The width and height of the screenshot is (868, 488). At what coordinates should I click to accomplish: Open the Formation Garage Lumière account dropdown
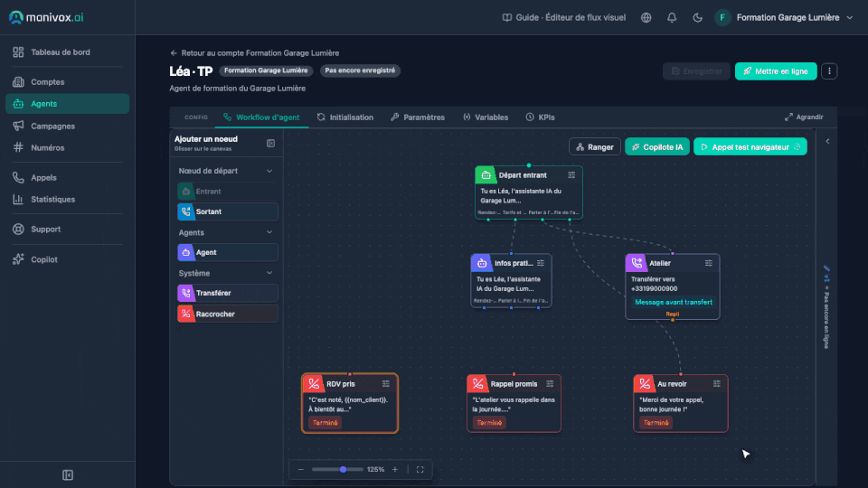(784, 17)
